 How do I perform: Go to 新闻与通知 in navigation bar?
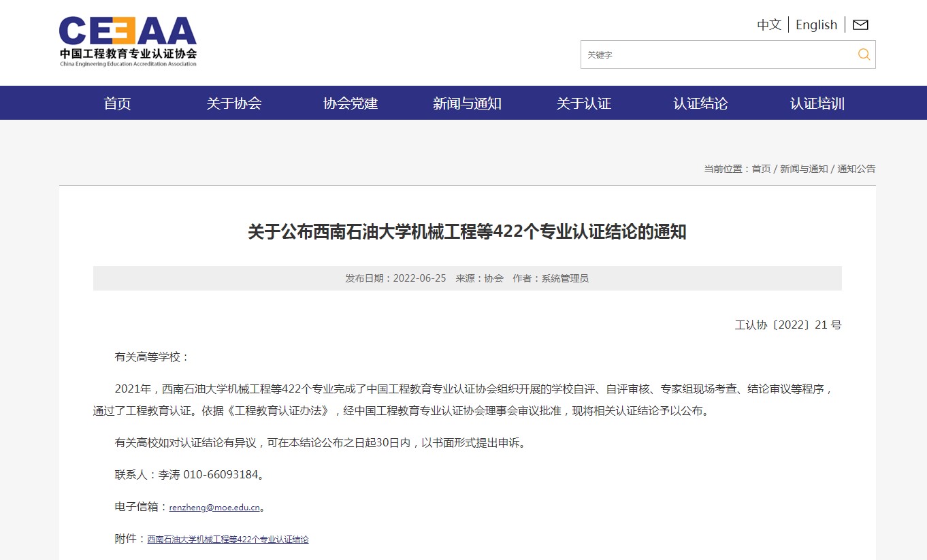467,103
